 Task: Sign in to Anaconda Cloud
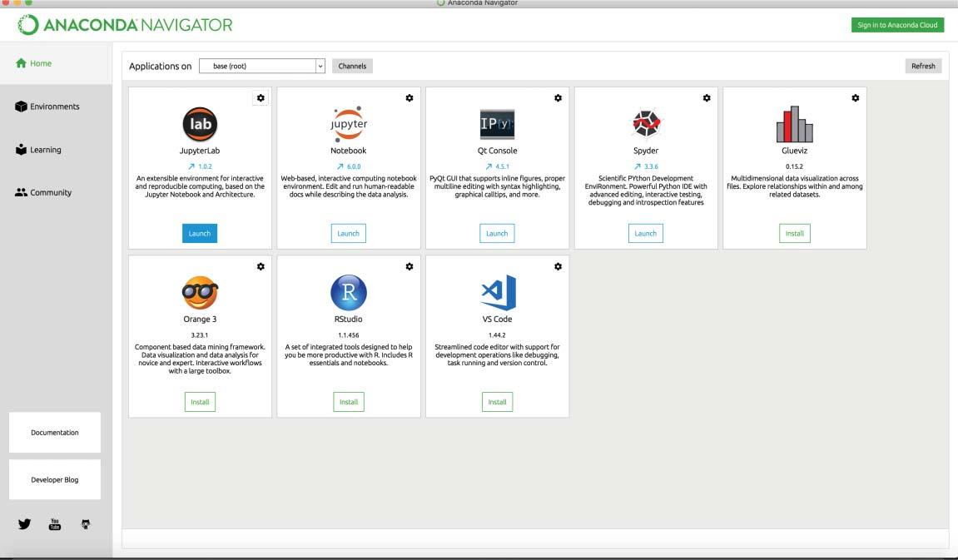point(897,25)
